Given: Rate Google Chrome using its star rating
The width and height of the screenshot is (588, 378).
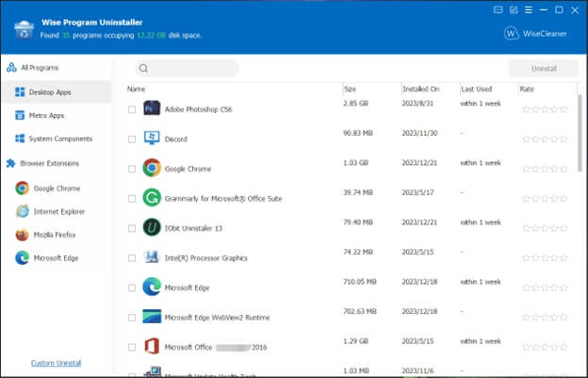Looking at the screenshot, I should (545, 169).
